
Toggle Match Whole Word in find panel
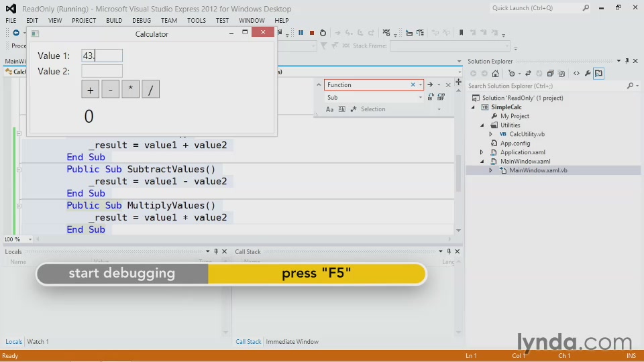click(x=341, y=109)
